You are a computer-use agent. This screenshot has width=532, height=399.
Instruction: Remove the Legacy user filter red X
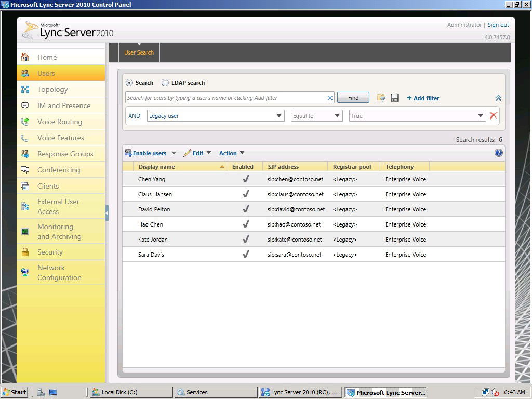[494, 116]
